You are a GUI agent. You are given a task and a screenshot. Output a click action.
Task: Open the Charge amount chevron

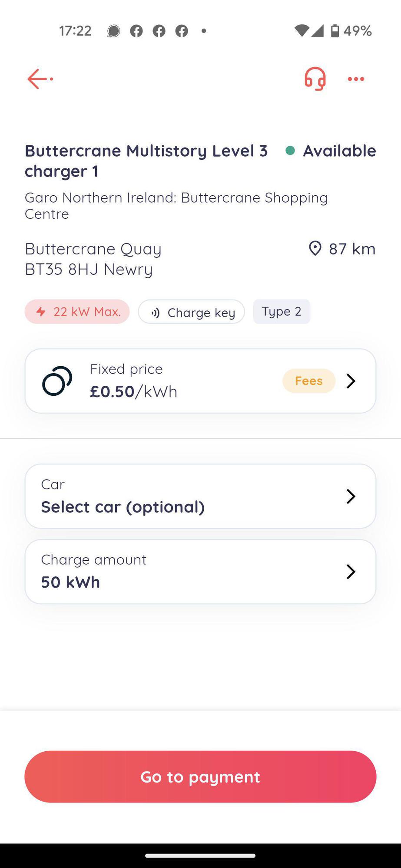click(x=351, y=572)
